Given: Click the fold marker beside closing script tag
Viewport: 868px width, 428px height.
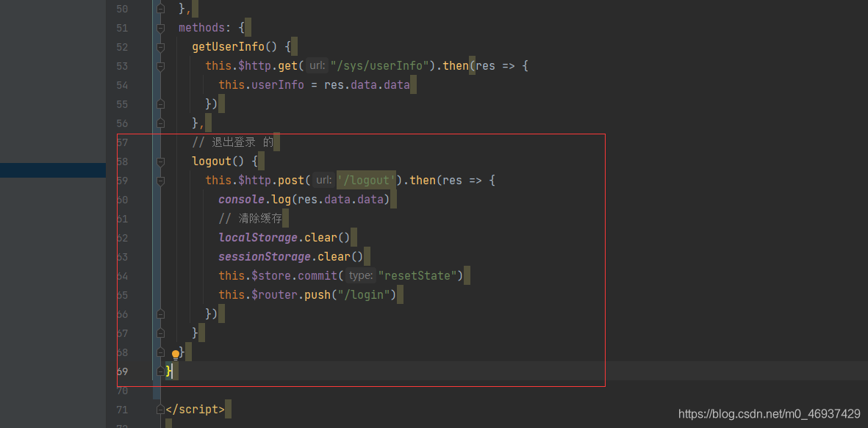Looking at the screenshot, I should [160, 409].
